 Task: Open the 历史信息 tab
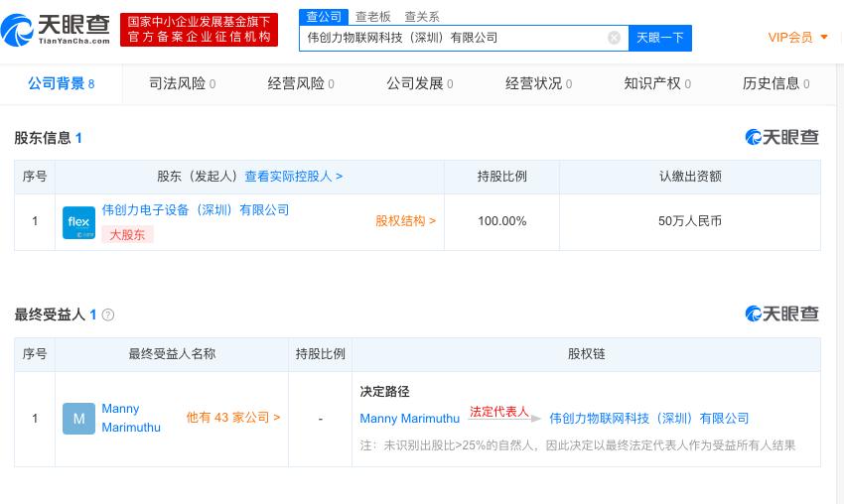click(776, 83)
